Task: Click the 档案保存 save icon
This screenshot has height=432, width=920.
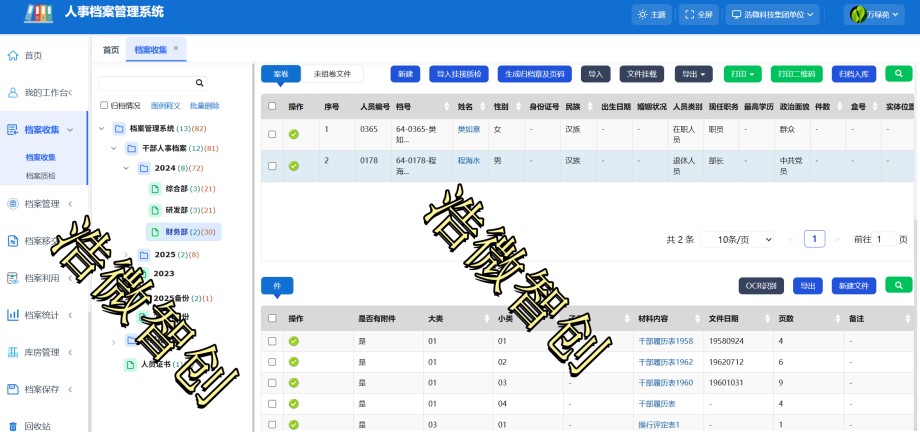Action: tap(13, 389)
